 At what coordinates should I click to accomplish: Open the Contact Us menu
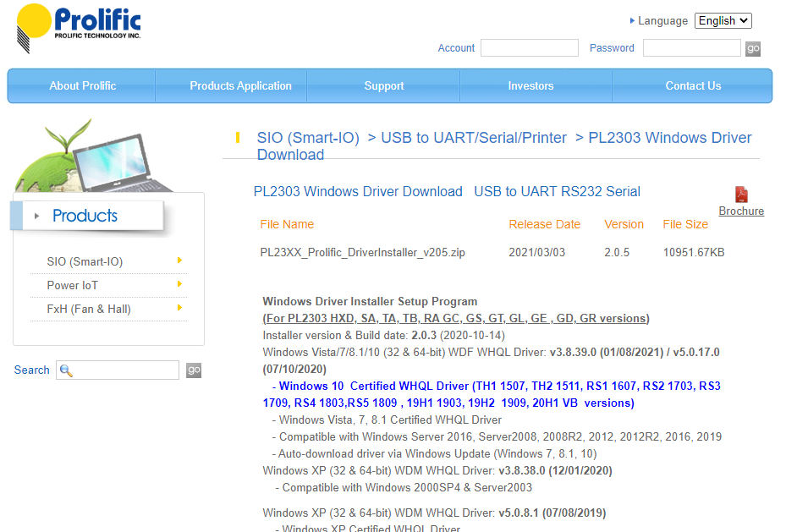point(693,86)
